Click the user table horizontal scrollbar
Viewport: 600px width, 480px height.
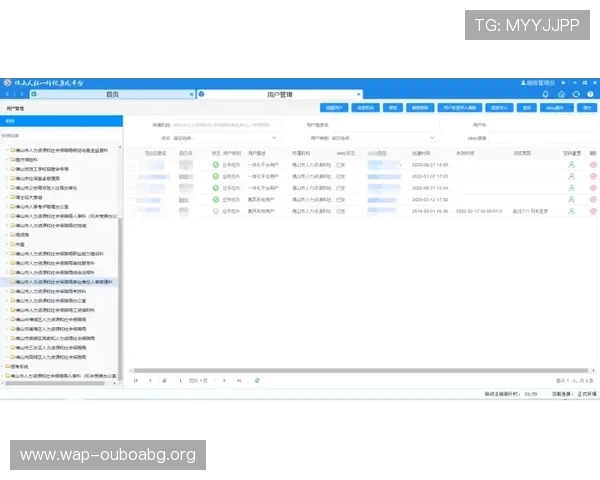pyautogui.click(x=361, y=371)
